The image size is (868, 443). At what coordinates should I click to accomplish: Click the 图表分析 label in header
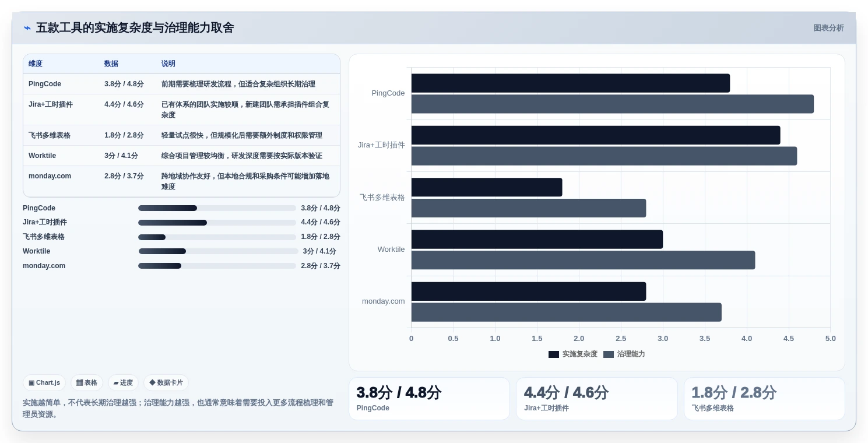tap(828, 28)
